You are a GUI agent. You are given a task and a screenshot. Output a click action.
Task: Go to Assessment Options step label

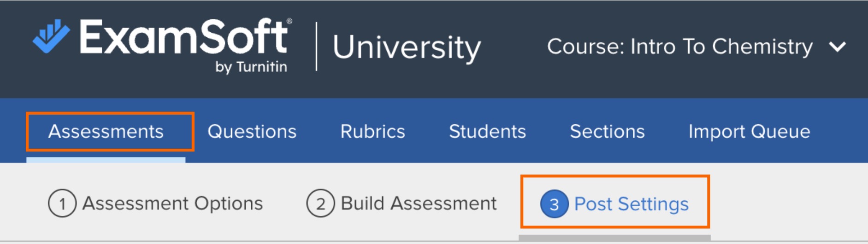point(172,203)
